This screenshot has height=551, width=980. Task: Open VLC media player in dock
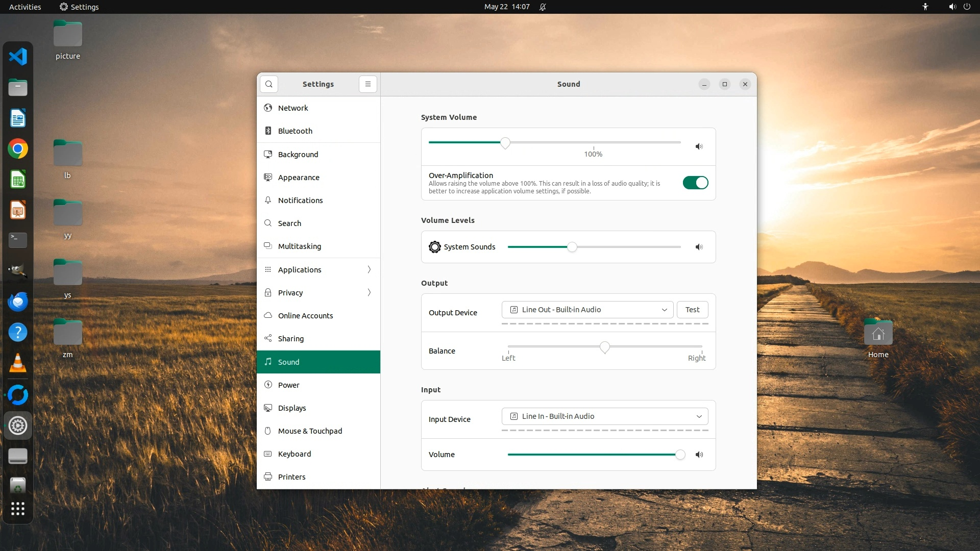pos(18,363)
